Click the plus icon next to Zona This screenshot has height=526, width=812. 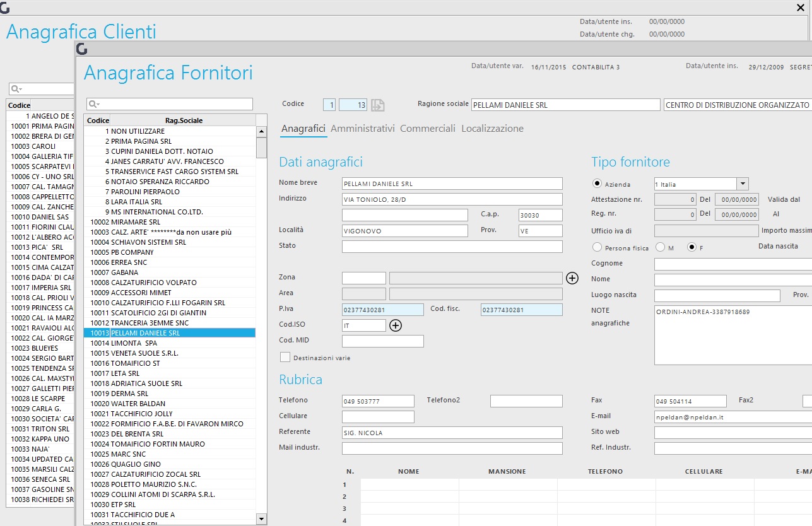572,278
